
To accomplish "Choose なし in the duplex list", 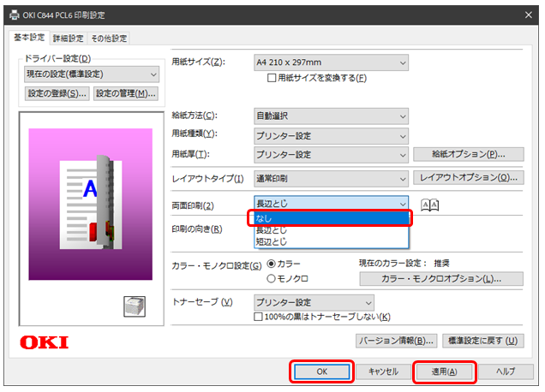I will click(x=331, y=218).
